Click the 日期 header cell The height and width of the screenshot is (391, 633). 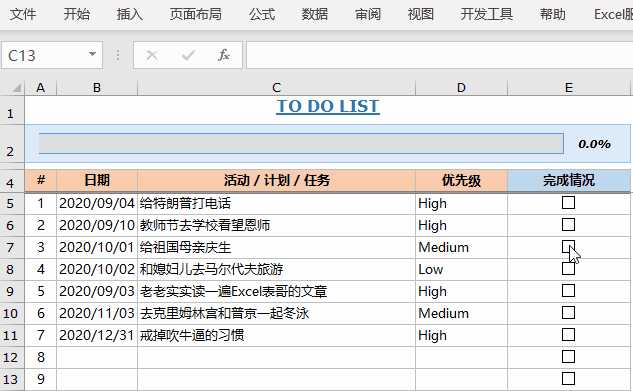tap(97, 180)
